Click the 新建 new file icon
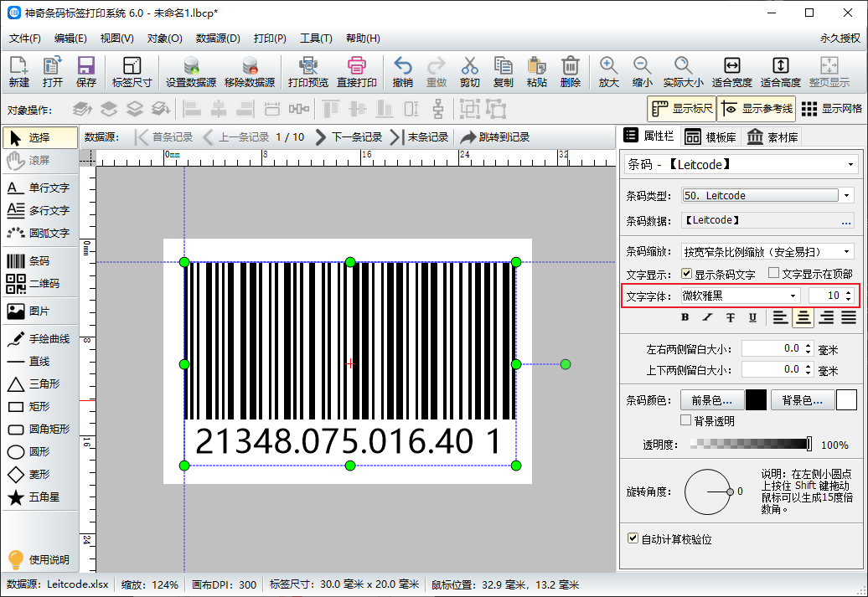Image resolution: width=868 pixels, height=597 pixels. (18, 72)
